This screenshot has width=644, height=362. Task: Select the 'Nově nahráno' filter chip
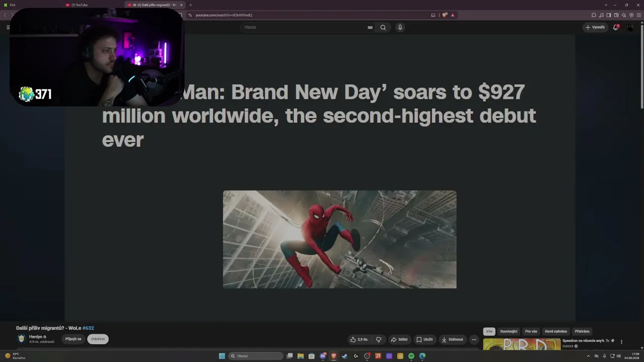click(x=556, y=331)
